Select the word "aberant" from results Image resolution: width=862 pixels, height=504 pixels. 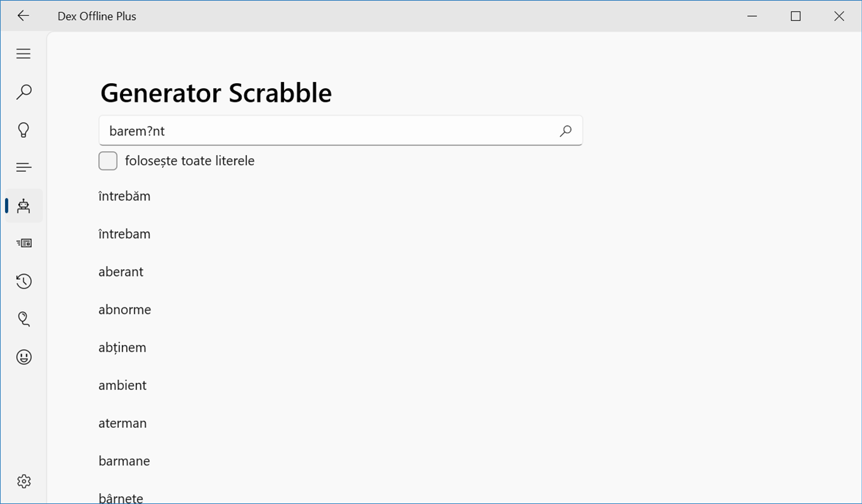[121, 272]
